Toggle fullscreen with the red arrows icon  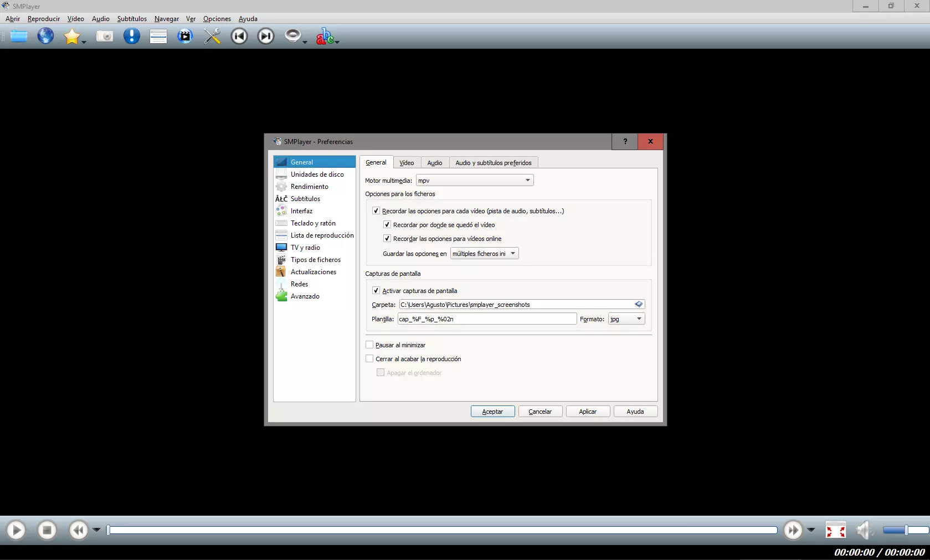pyautogui.click(x=835, y=531)
